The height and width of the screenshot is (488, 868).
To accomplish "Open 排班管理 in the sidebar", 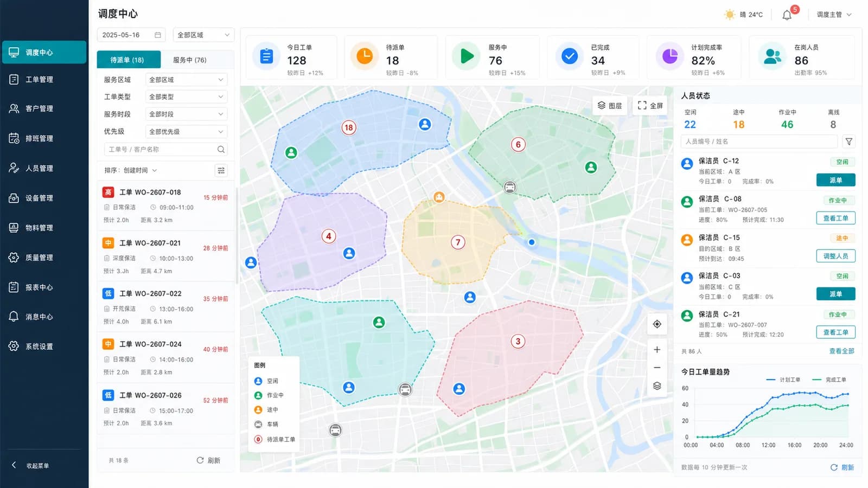I will (x=44, y=138).
